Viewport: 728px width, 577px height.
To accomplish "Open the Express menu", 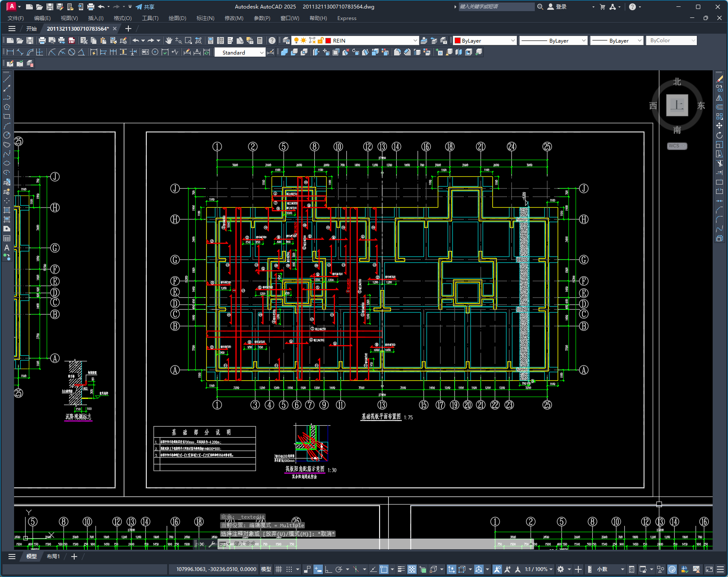I will [x=347, y=18].
